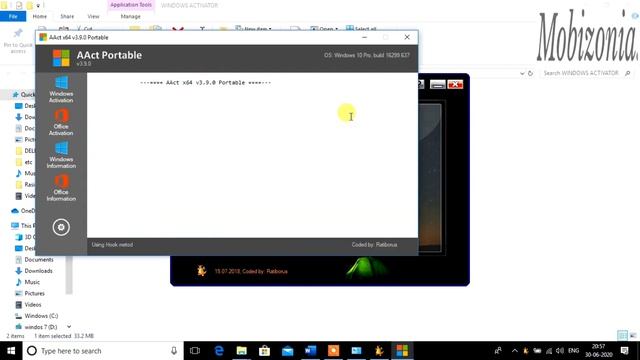Select windos 7 (D:) drive
The width and height of the screenshot is (640, 360).
coord(40,327)
